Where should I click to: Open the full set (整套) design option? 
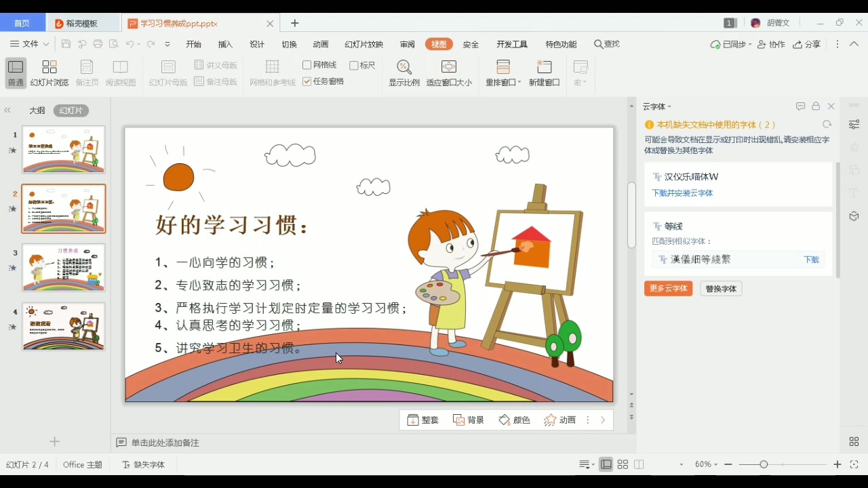coord(423,420)
